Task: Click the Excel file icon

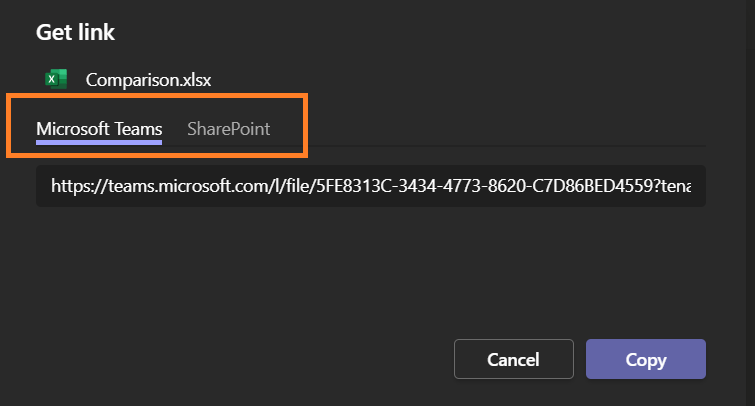Action: [56, 79]
